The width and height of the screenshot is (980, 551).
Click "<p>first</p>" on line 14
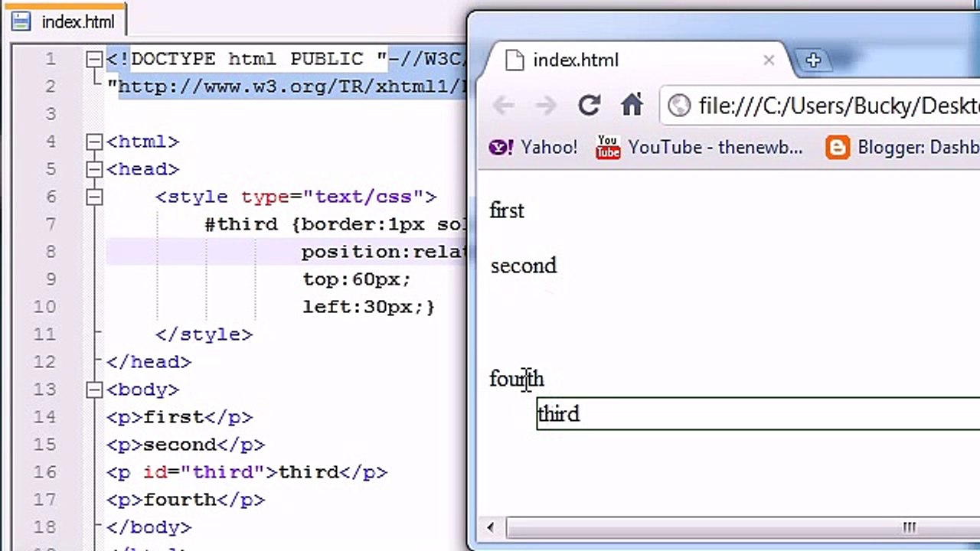pyautogui.click(x=179, y=417)
